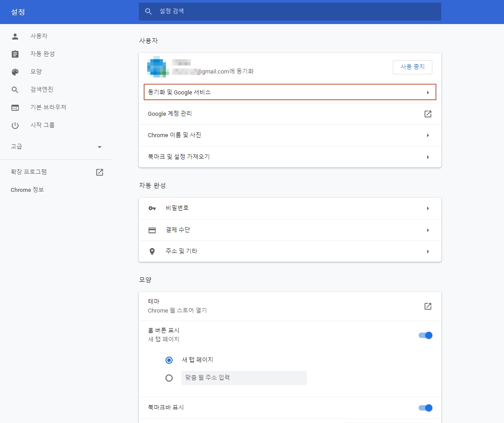Click the magnifier icon for 검색엔진
504x423 pixels.
[15, 90]
